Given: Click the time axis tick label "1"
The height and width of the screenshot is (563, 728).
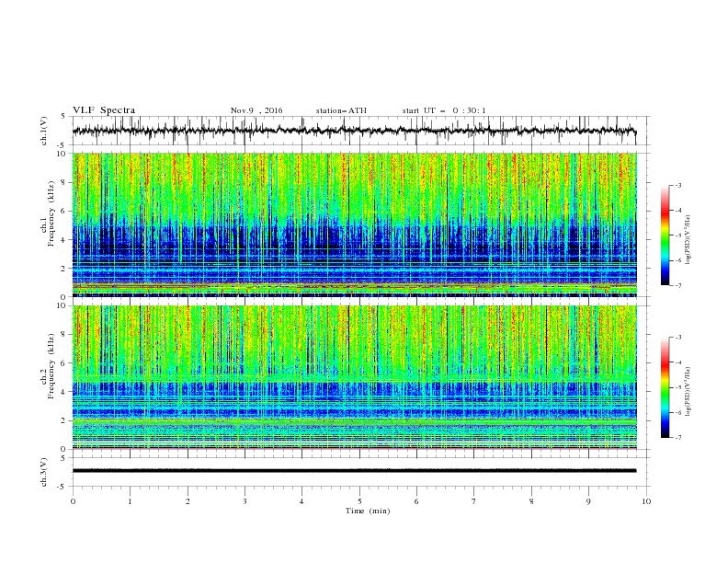Looking at the screenshot, I should pos(131,501).
